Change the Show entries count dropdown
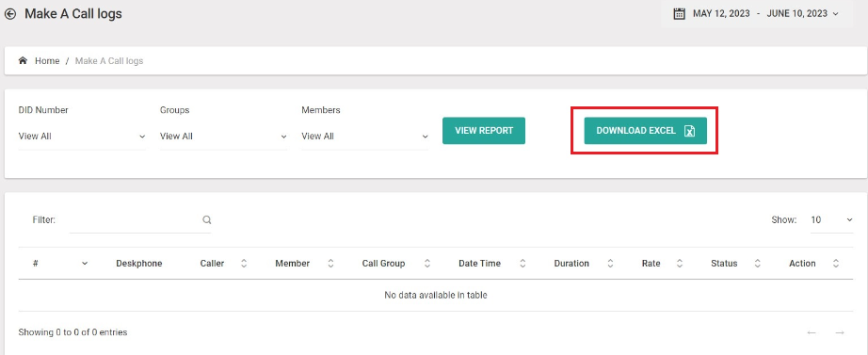This screenshot has width=868, height=355. point(831,219)
